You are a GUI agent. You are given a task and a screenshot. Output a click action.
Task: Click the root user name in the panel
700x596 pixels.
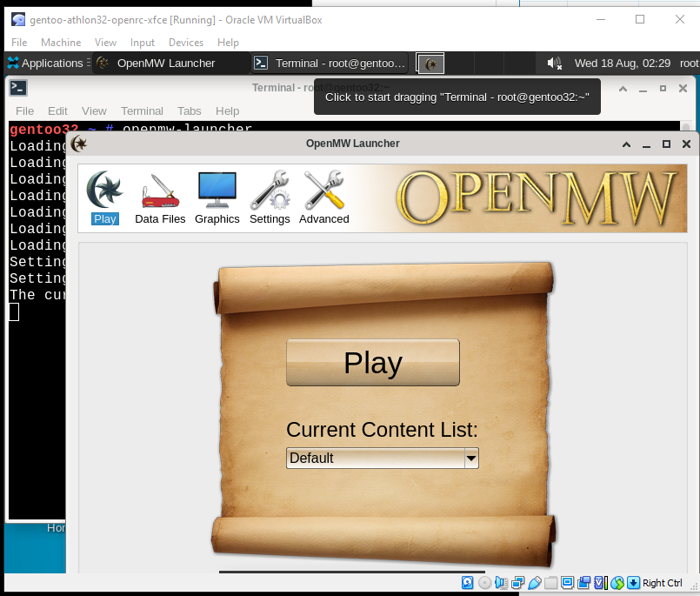coord(689,63)
